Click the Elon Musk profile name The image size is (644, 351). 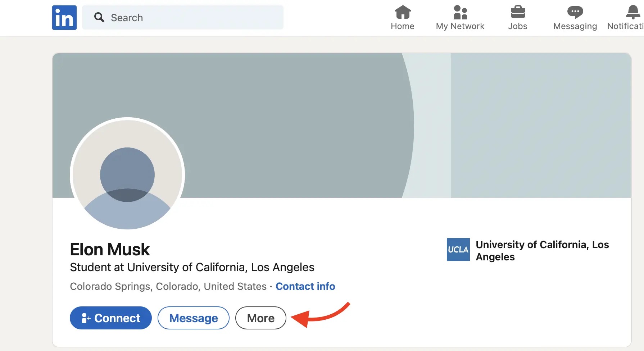110,250
